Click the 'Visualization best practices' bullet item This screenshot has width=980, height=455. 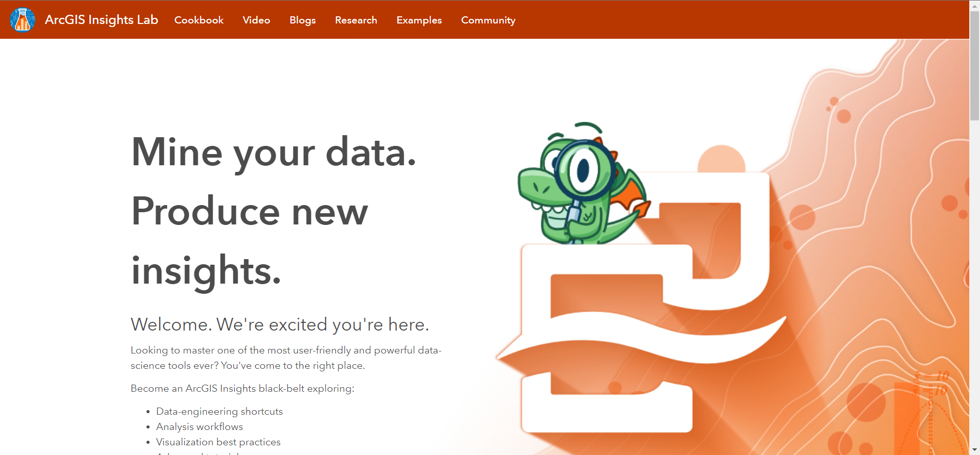[218, 442]
